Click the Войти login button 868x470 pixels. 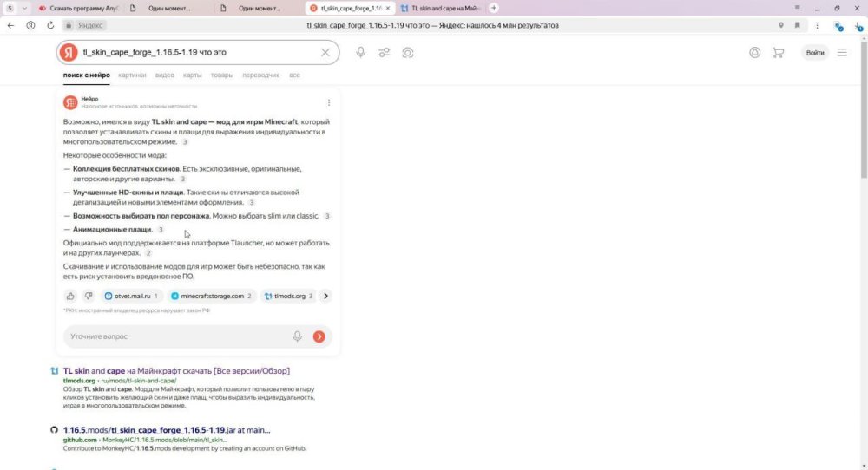pyautogui.click(x=815, y=53)
